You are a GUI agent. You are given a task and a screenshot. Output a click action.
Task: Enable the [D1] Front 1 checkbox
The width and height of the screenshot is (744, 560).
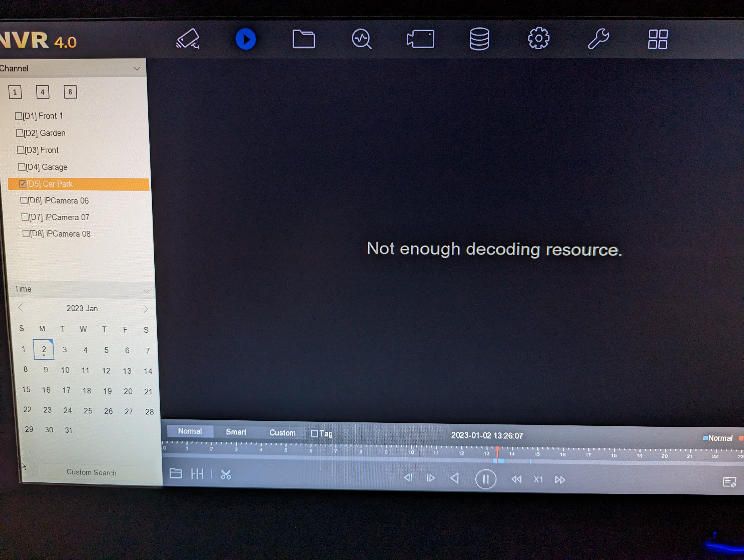tap(18, 116)
